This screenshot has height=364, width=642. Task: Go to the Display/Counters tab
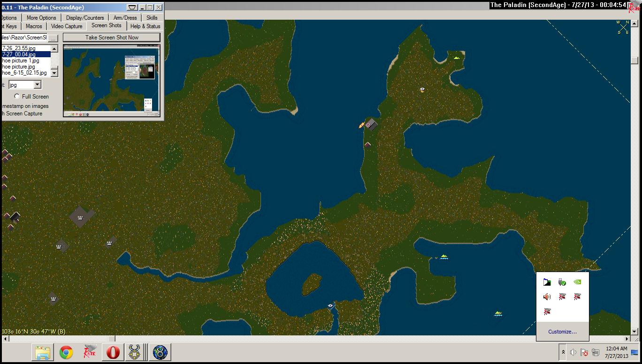coord(85,18)
